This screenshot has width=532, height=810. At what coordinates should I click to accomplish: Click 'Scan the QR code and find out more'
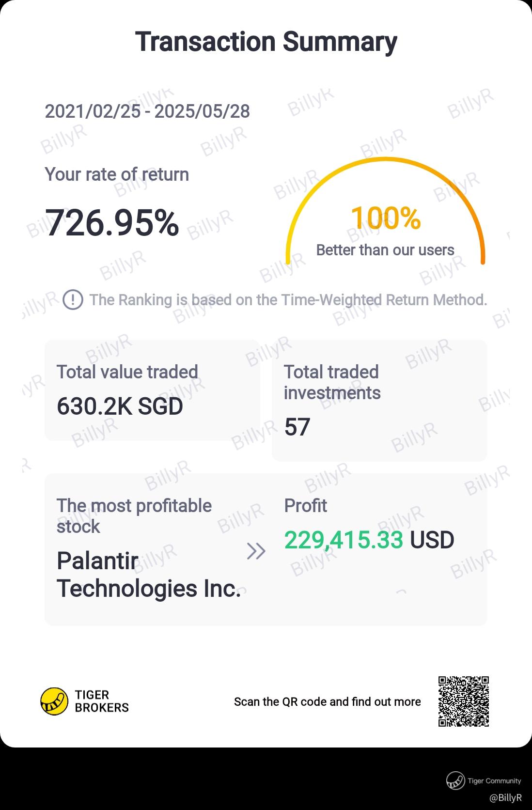click(x=327, y=702)
